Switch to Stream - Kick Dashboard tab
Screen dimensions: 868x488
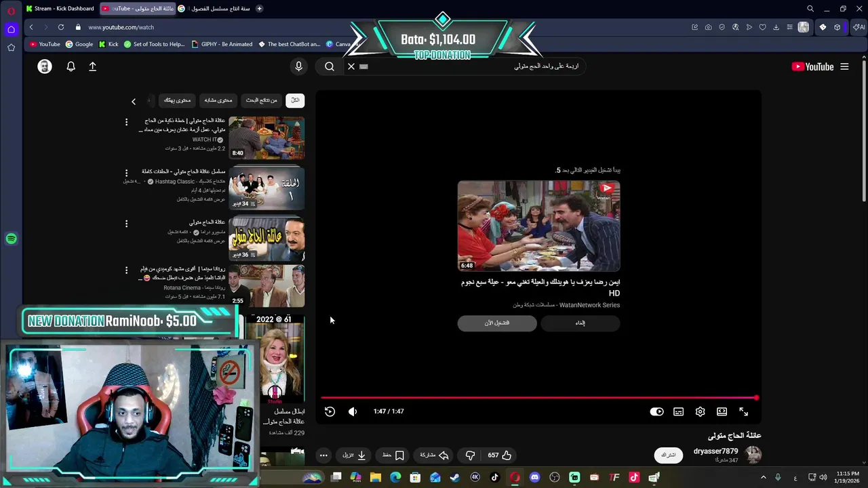pos(60,9)
